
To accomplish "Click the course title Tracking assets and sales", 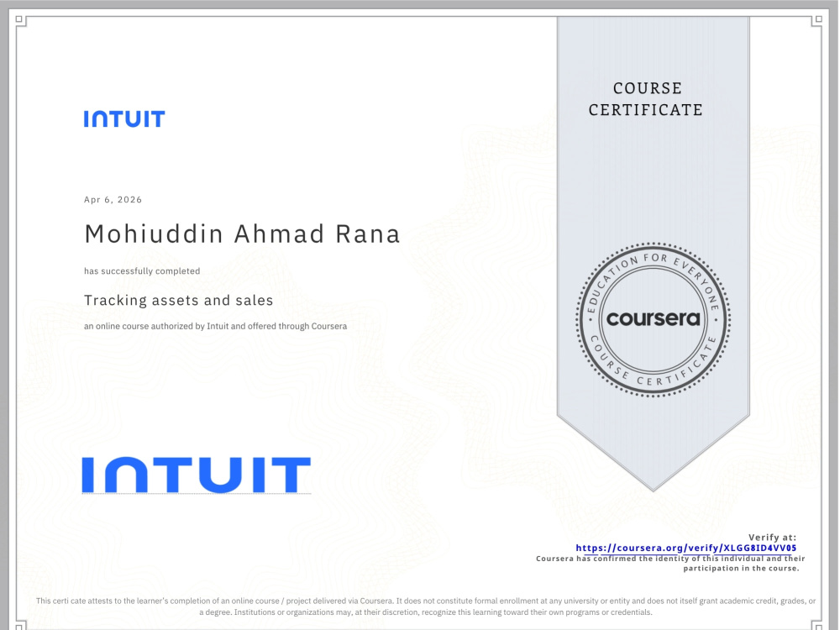I will (x=178, y=300).
